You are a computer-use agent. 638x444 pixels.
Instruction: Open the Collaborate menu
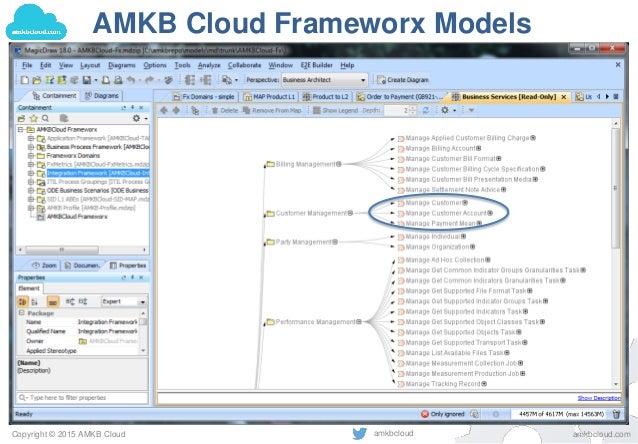pyautogui.click(x=245, y=65)
